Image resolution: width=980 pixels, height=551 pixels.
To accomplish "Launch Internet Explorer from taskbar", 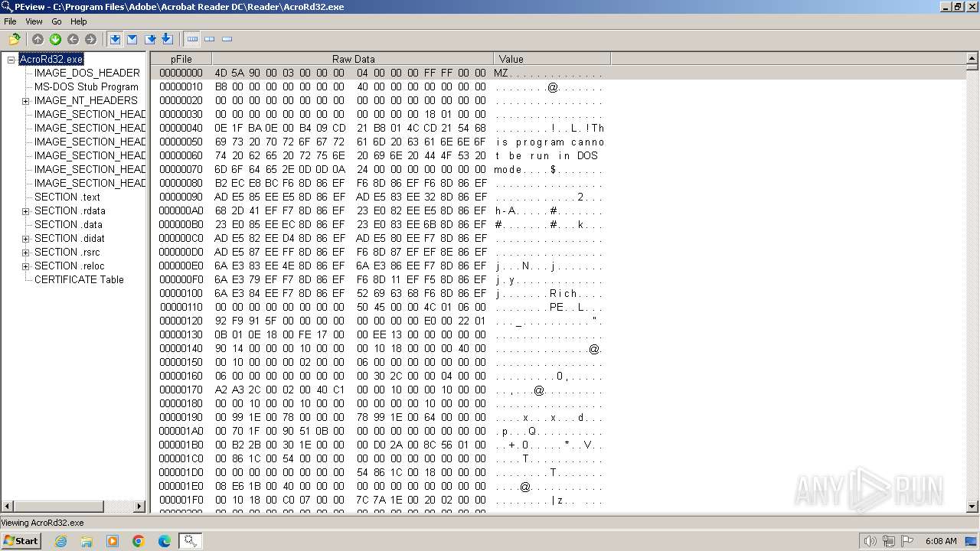I will 60,541.
